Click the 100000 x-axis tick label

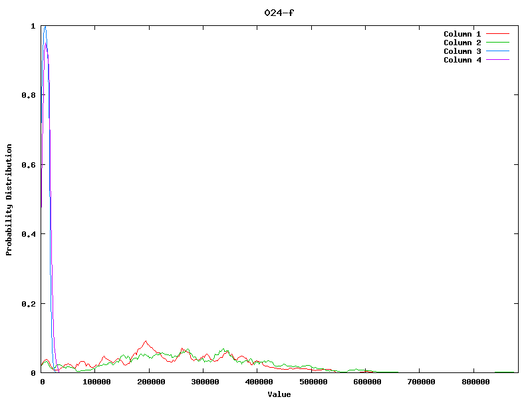[96, 382]
